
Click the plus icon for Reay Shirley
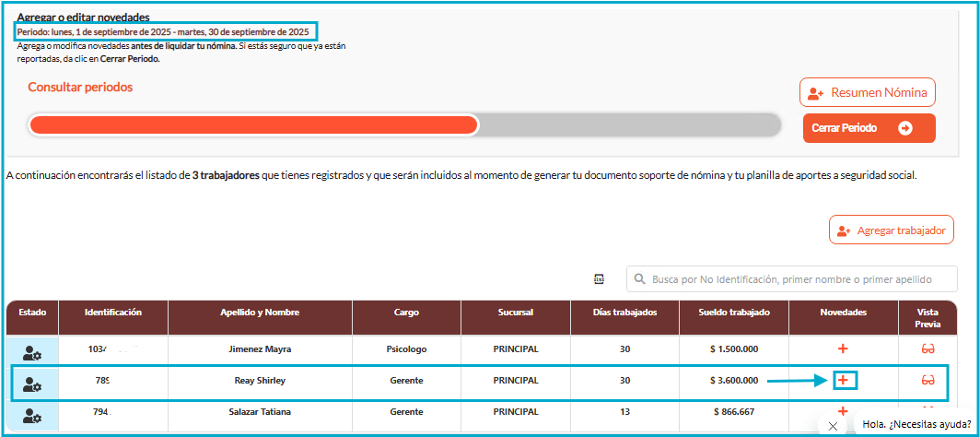click(845, 380)
